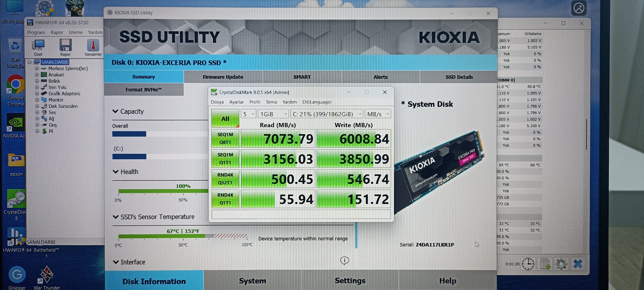Expand the Interface section chevron

pos(116,262)
